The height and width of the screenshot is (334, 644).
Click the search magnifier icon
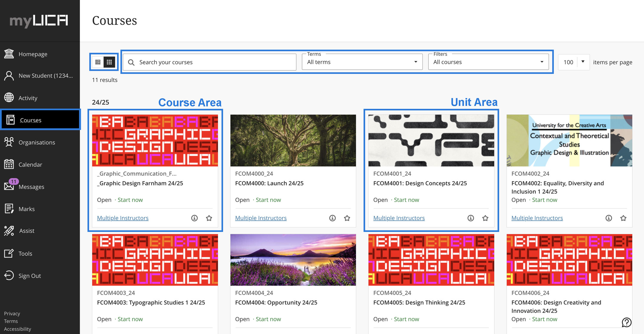click(131, 62)
